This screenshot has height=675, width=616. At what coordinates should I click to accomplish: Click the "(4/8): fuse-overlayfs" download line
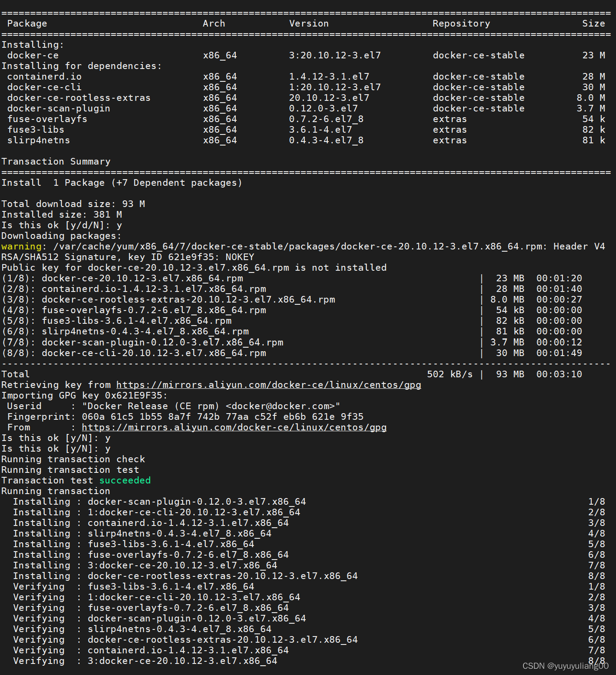(292, 310)
